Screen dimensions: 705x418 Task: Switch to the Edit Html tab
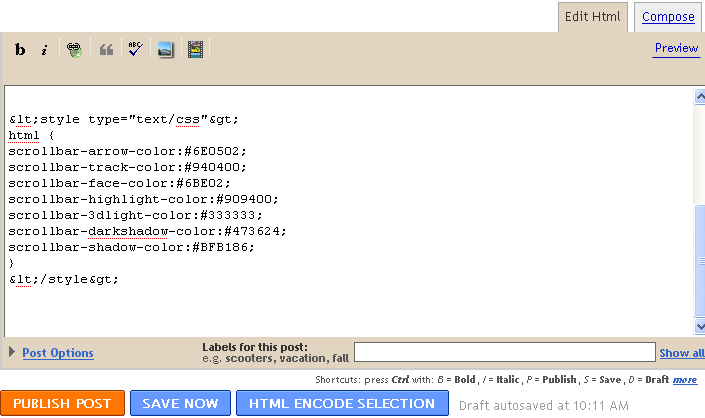[592, 17]
